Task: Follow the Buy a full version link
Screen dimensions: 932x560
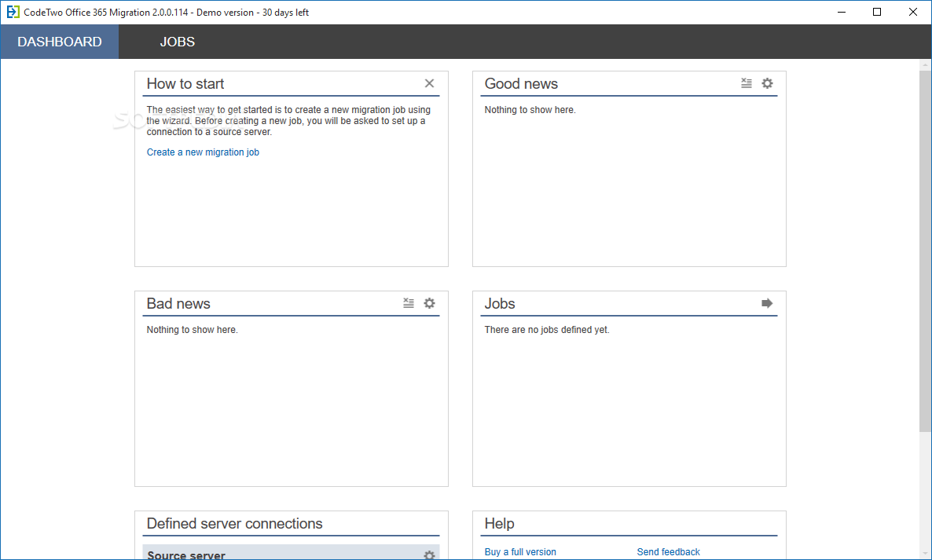Action: [520, 551]
